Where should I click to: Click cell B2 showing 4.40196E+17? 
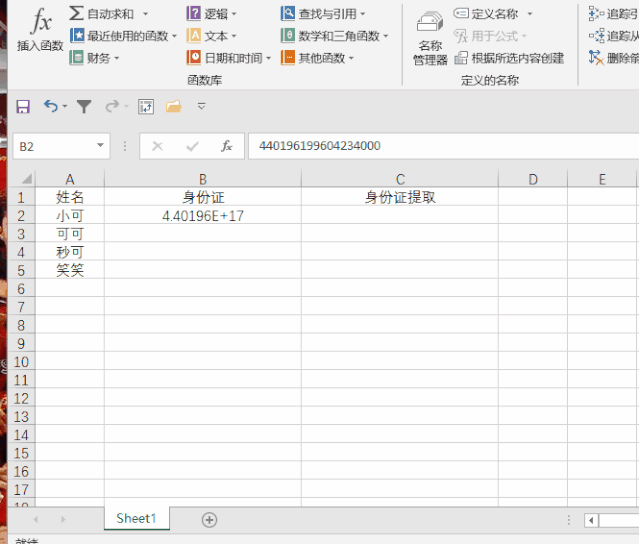coord(203,216)
